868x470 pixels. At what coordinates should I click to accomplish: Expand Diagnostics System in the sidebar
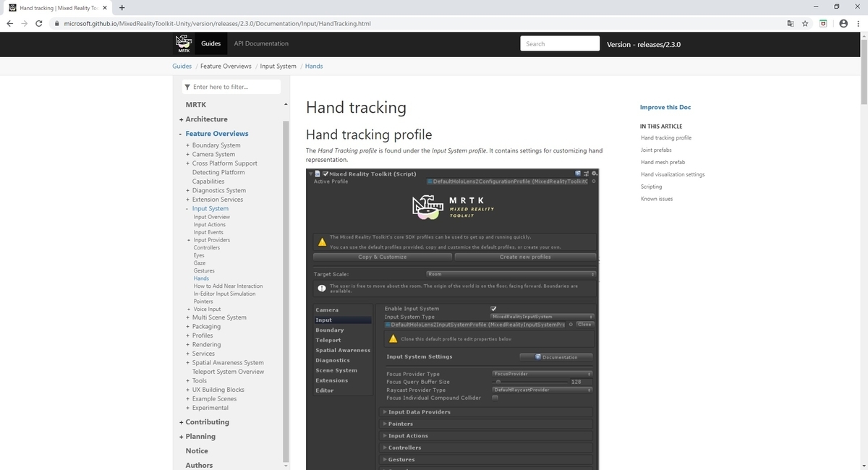(x=187, y=190)
